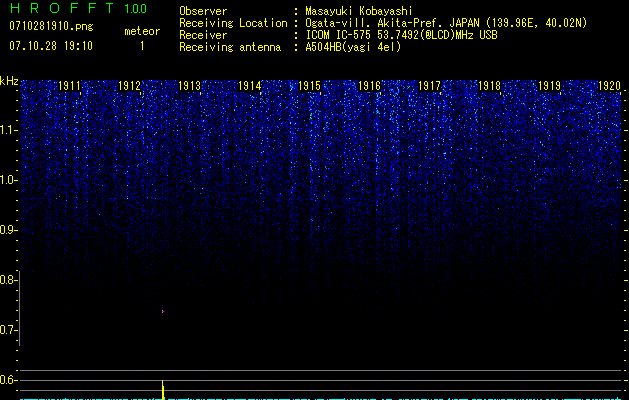Screen dimensions: 629x400
Task: Click the kHz axis unit label
Action: pos(9,81)
